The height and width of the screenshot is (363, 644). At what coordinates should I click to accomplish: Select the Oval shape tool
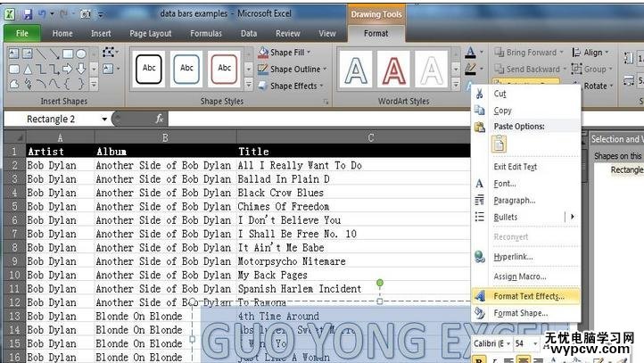pos(81,54)
